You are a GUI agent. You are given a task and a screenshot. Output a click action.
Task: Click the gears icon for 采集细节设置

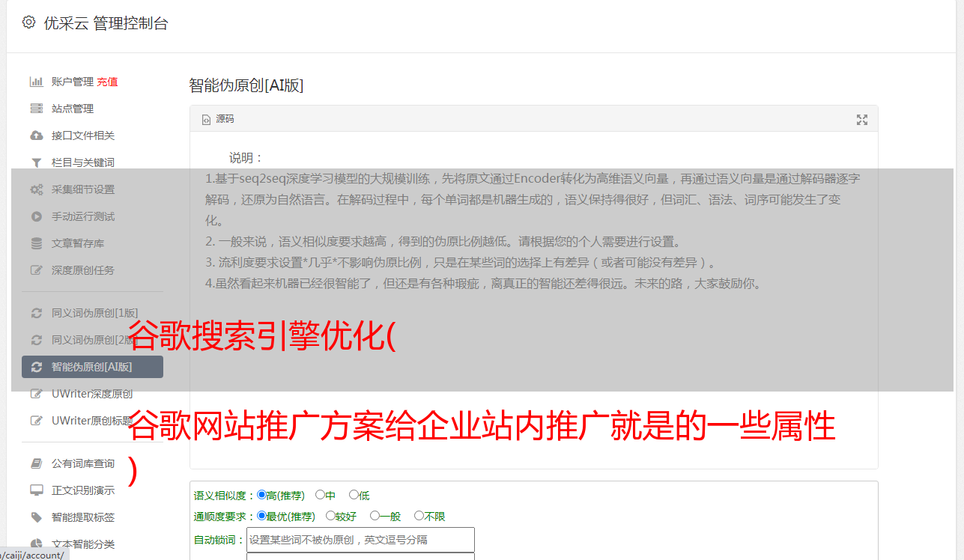(x=36, y=189)
